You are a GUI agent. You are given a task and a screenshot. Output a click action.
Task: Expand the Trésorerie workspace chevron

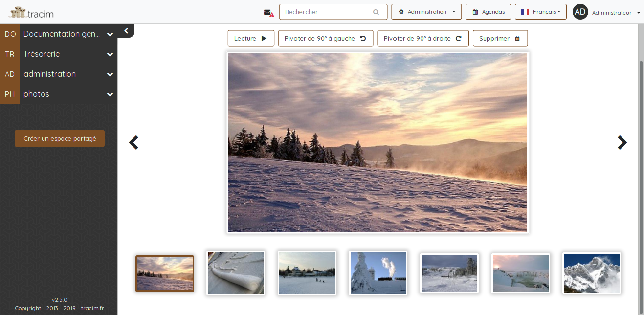(x=110, y=54)
